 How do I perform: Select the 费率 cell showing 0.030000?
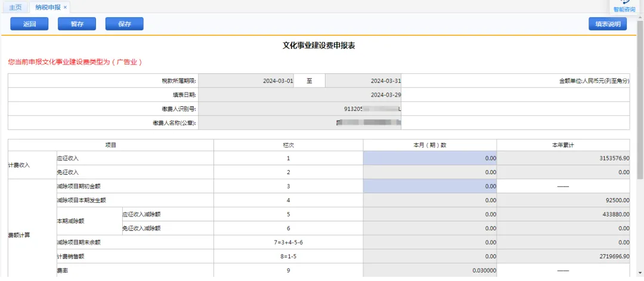tap(429, 270)
